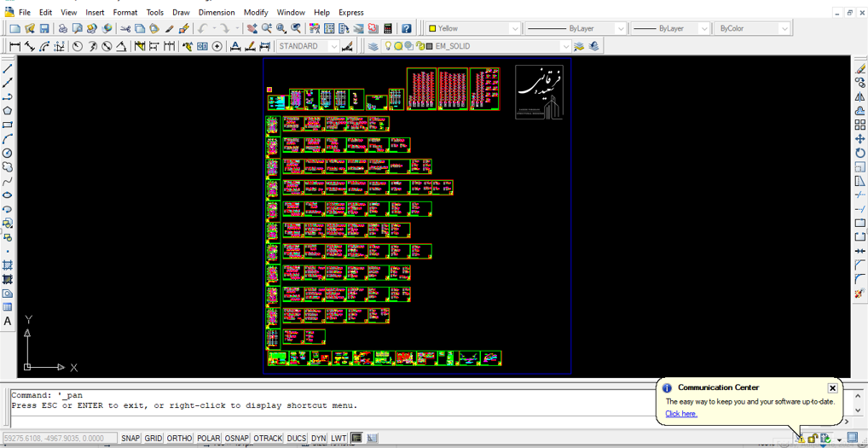Click the Save icon in toolbar
Viewport: 868px width, 448px height.
coord(44,29)
